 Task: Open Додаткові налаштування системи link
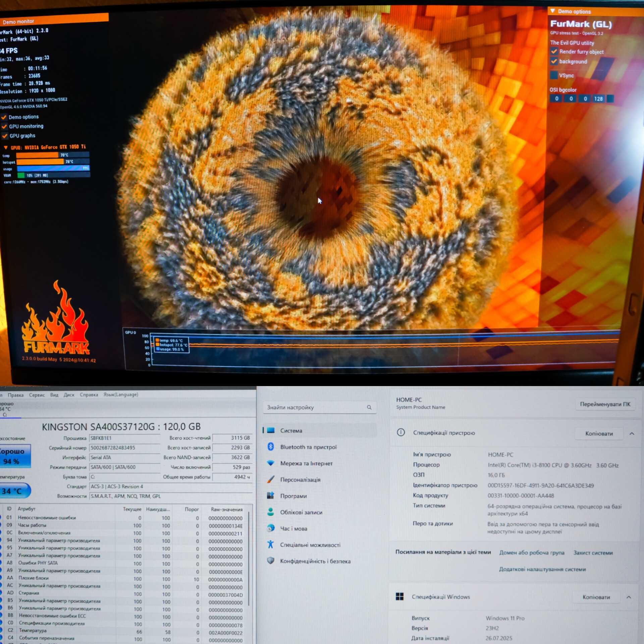(x=542, y=569)
